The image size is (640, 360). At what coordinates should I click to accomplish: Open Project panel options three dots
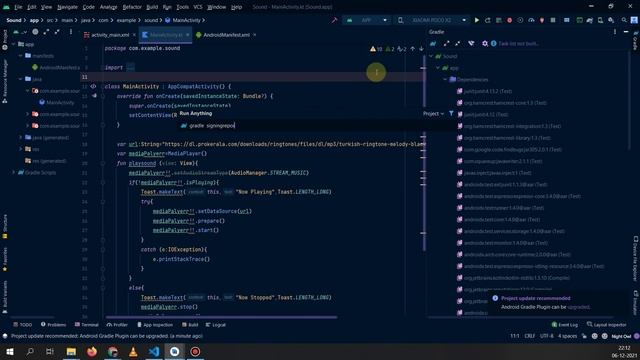[x=71, y=32]
